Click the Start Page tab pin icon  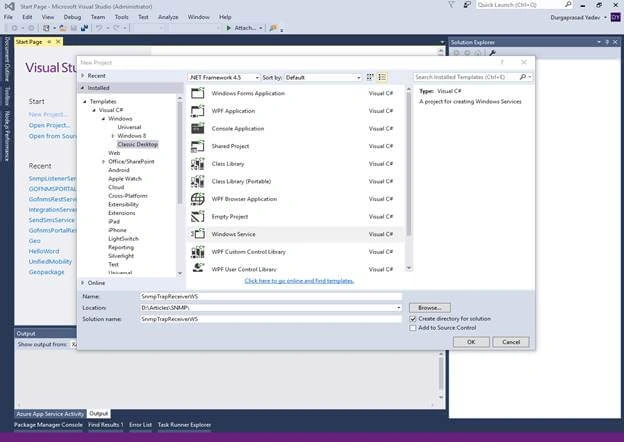(49, 42)
